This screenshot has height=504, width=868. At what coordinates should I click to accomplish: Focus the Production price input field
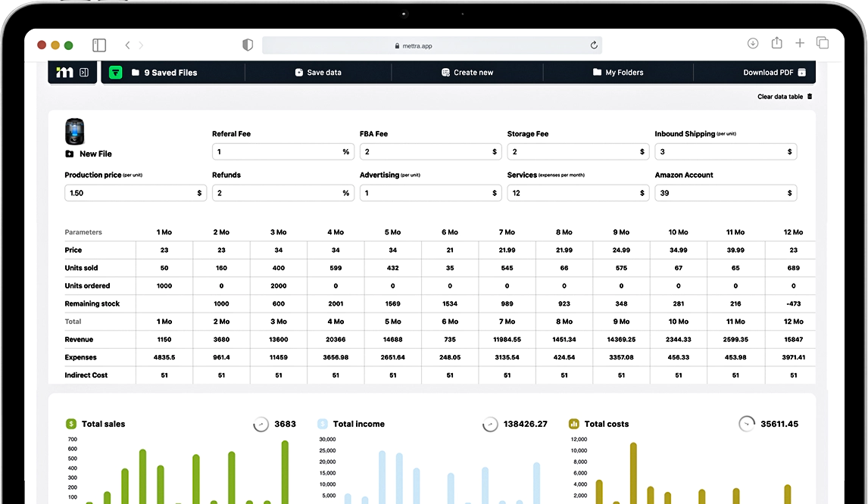click(x=136, y=193)
